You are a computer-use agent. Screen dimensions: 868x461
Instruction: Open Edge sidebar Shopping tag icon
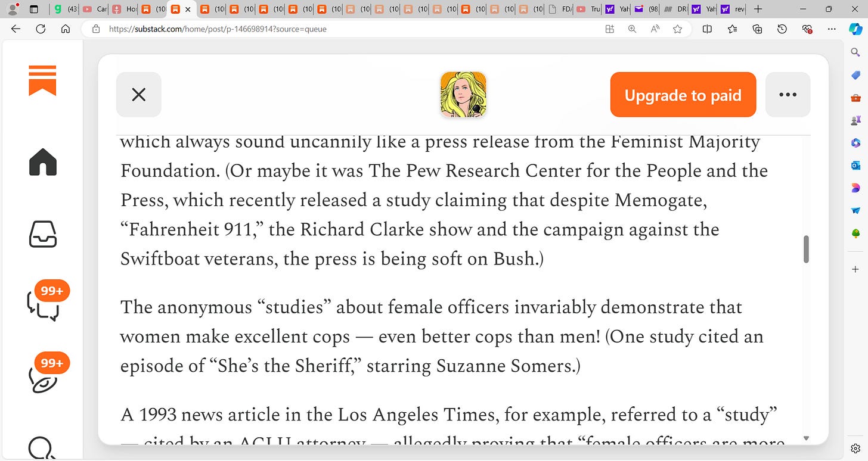(855, 75)
